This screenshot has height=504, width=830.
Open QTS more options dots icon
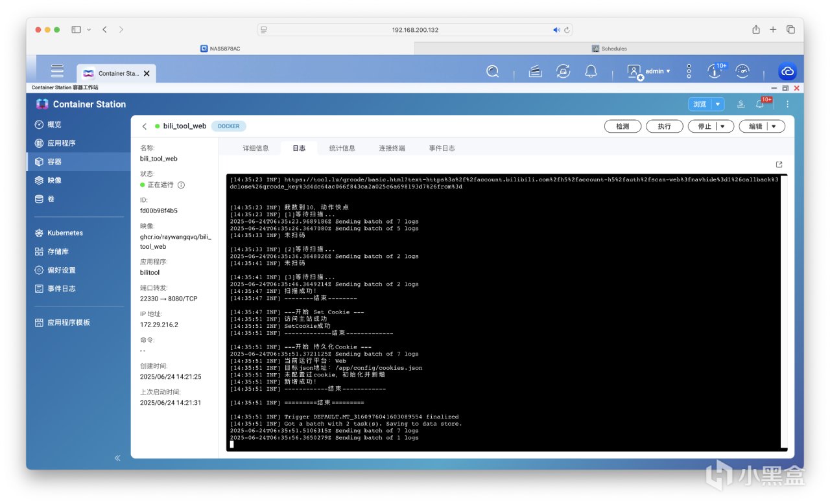click(x=689, y=71)
